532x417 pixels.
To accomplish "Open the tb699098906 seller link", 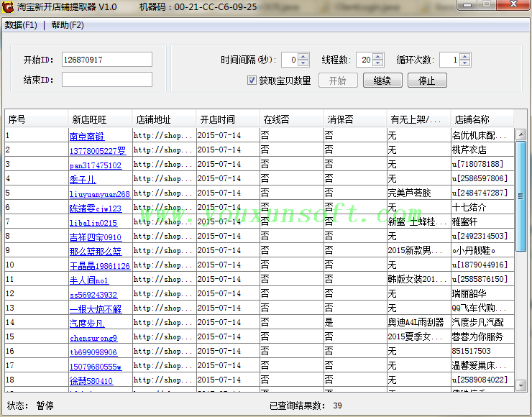I will [93, 352].
